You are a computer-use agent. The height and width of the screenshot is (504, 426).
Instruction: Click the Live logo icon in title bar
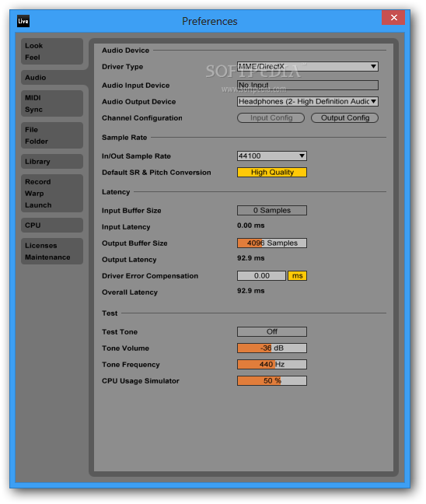[23, 21]
